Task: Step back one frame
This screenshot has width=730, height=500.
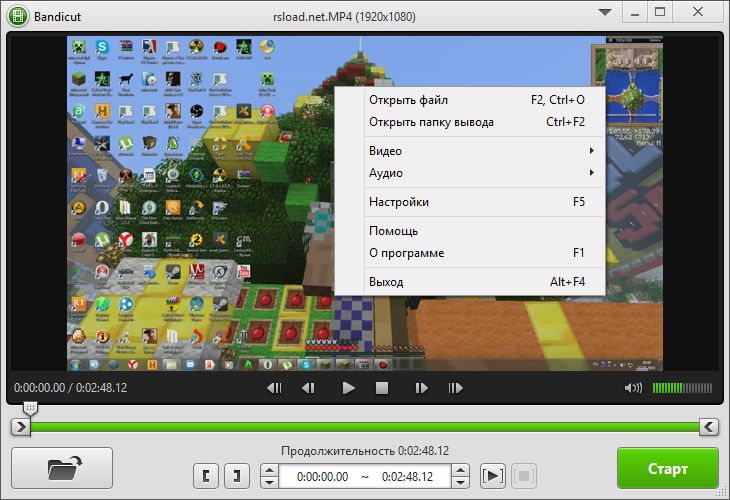Action: (308, 388)
